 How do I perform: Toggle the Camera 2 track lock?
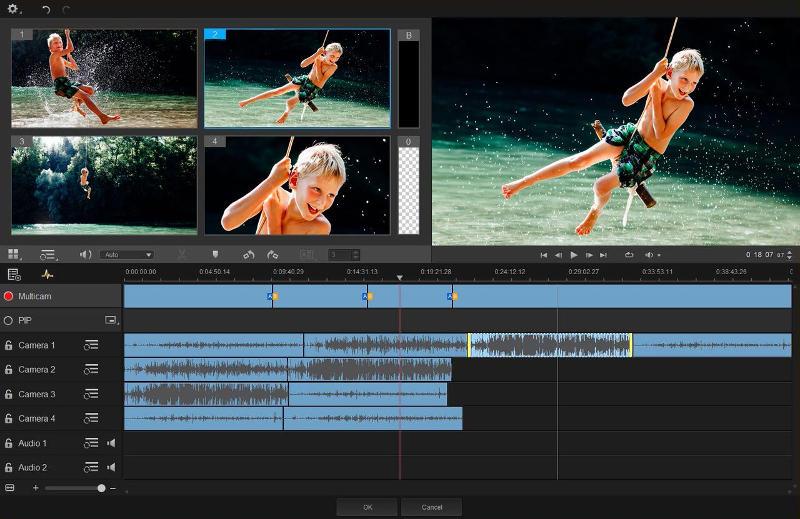(9, 369)
